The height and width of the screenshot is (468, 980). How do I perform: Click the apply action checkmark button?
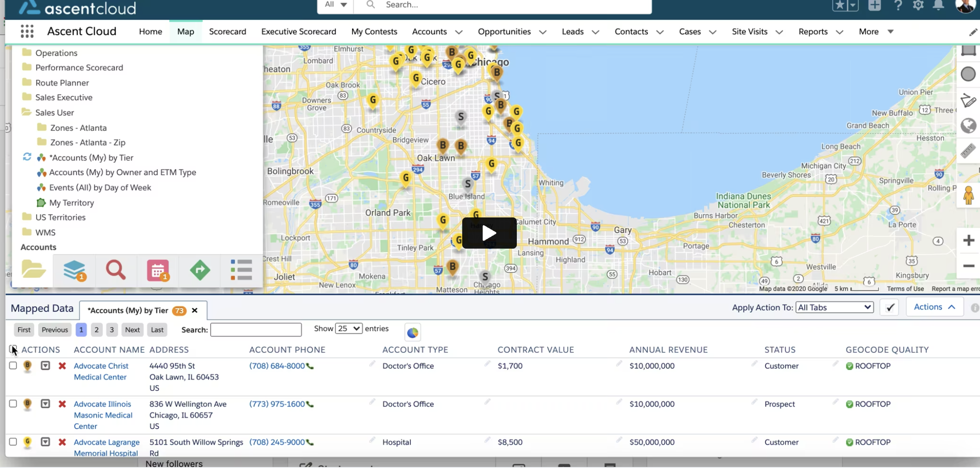[890, 308]
